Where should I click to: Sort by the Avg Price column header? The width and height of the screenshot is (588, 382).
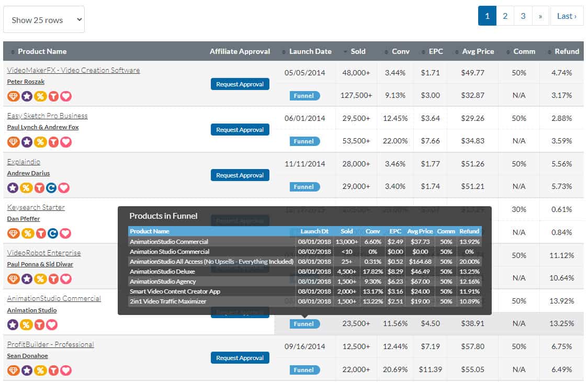click(x=478, y=51)
